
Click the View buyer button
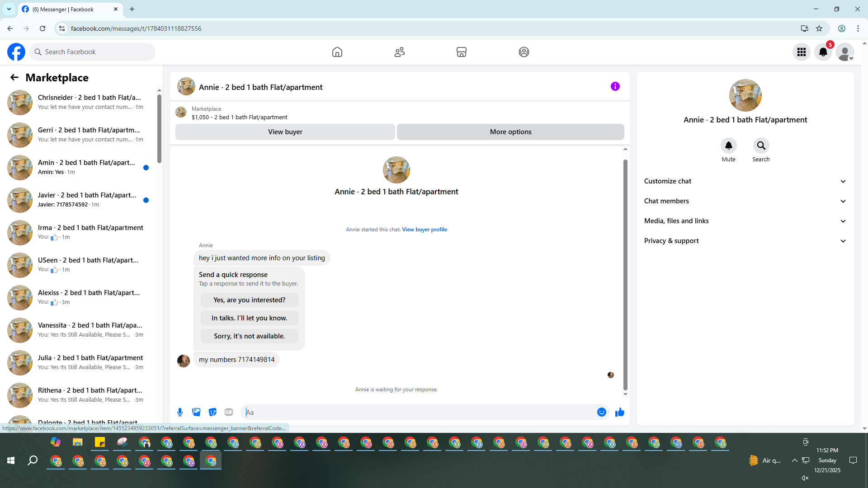[x=285, y=132]
